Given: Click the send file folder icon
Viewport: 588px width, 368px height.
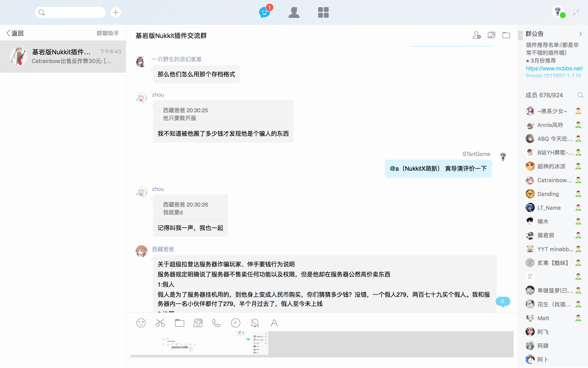Looking at the screenshot, I should (180, 323).
